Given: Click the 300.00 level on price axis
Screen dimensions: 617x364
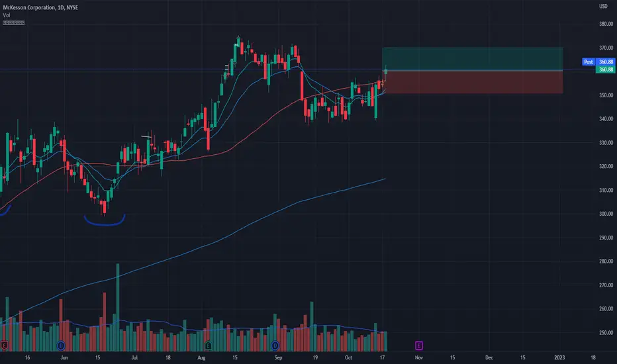Looking at the screenshot, I should (606, 214).
